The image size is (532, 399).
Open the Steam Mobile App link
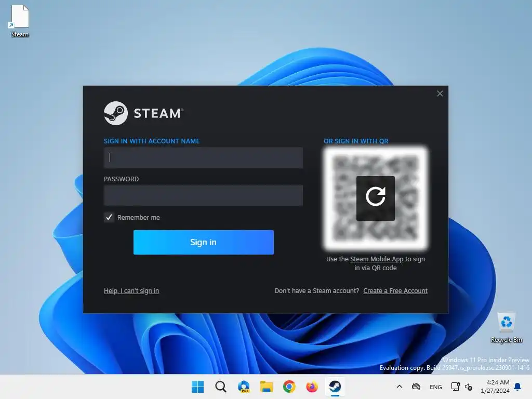pyautogui.click(x=377, y=259)
